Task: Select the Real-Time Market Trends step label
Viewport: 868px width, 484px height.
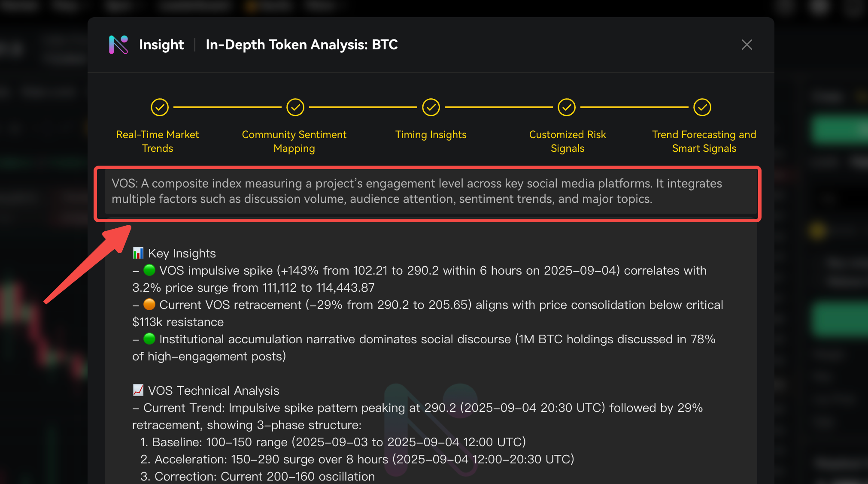Action: tap(158, 141)
